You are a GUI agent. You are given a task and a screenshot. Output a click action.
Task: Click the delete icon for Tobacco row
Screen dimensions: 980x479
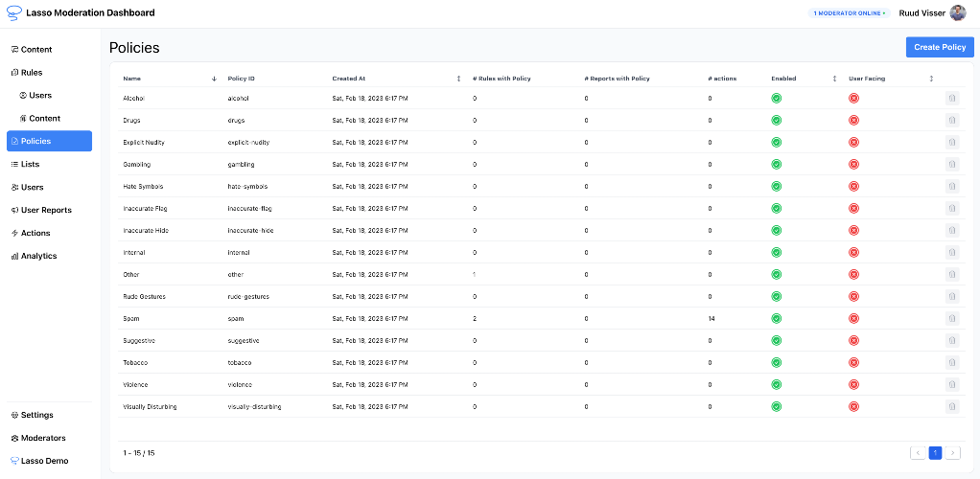point(952,362)
